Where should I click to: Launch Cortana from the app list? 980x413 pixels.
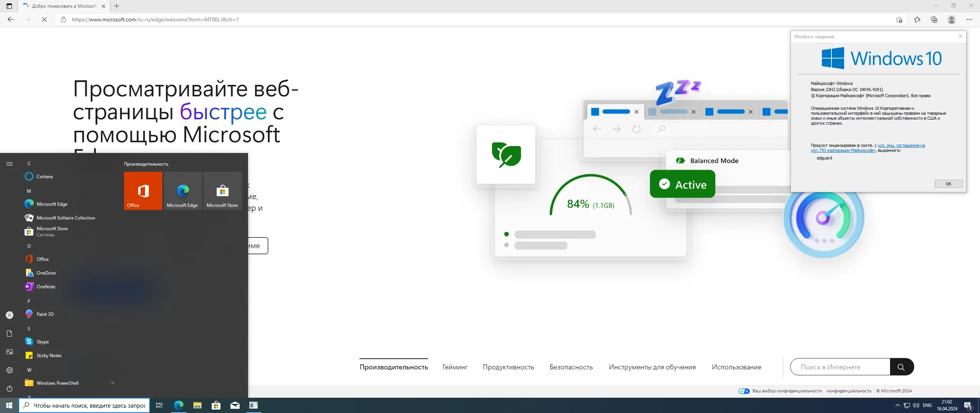point(44,177)
